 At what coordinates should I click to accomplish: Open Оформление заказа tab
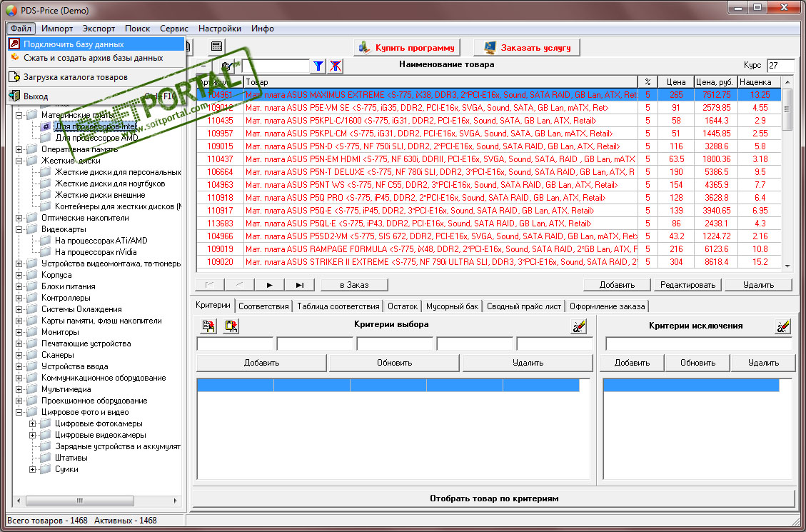pyautogui.click(x=607, y=306)
